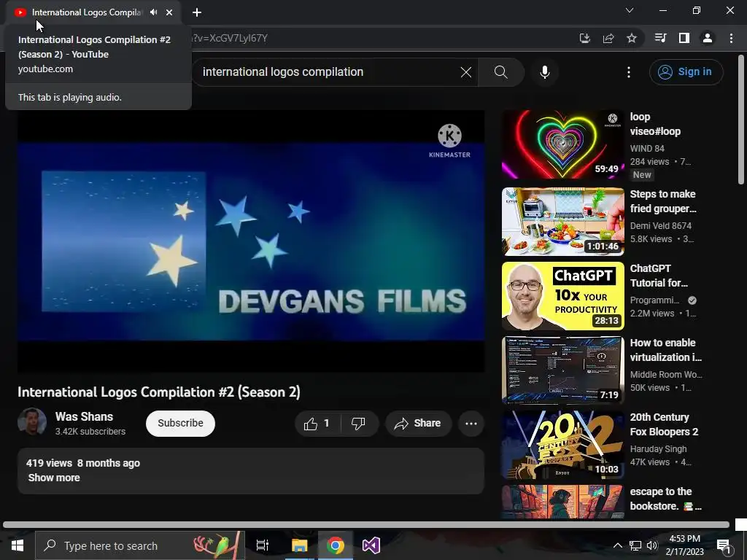Click the address bar URL text
Screen dimensions: 747x560
(x=230, y=38)
